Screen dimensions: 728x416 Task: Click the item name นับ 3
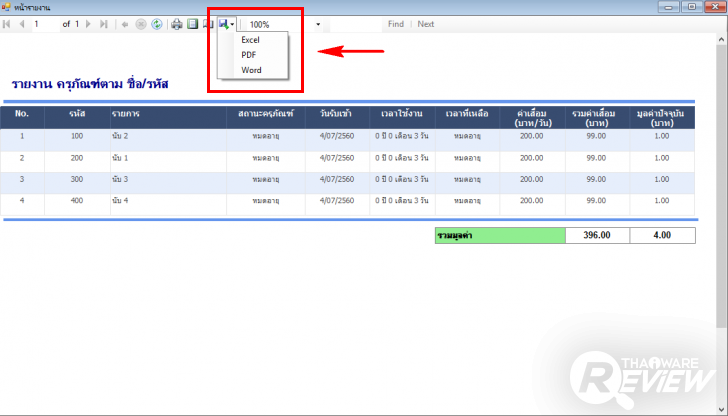120,179
